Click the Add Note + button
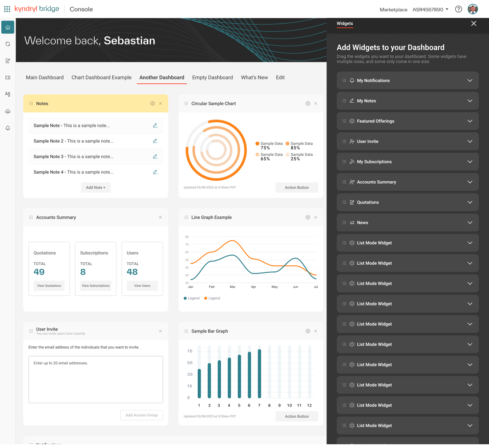 [96, 188]
